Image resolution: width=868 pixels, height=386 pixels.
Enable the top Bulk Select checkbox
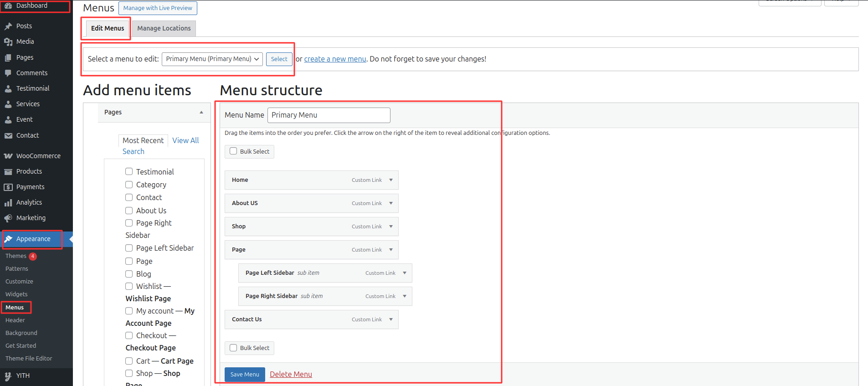tap(233, 151)
